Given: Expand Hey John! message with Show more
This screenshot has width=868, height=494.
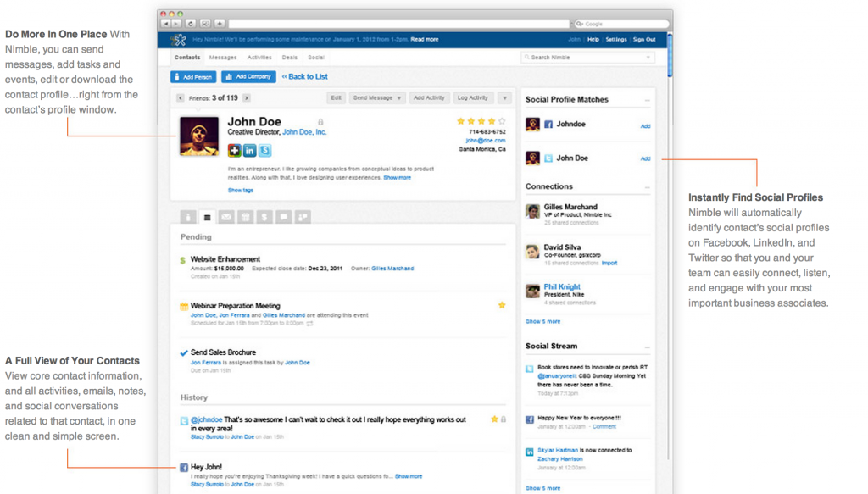Looking at the screenshot, I should (409, 476).
